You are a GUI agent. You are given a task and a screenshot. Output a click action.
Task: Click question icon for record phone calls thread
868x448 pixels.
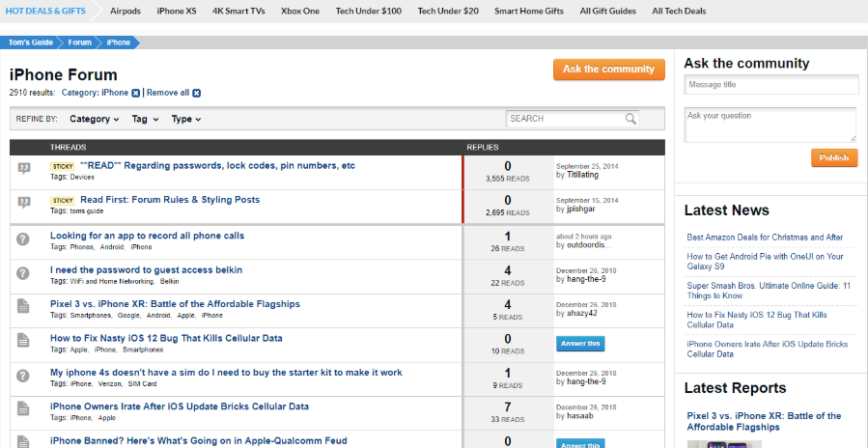point(23,239)
